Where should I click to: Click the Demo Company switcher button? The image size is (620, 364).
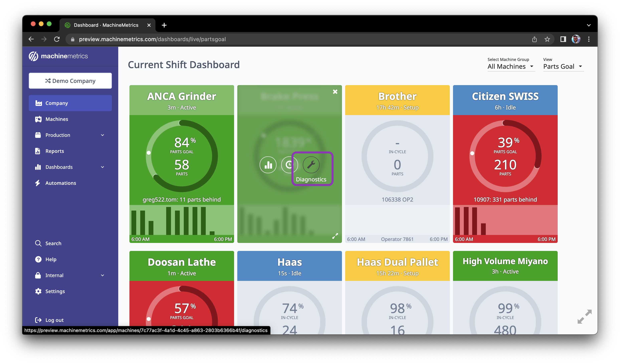click(x=70, y=81)
